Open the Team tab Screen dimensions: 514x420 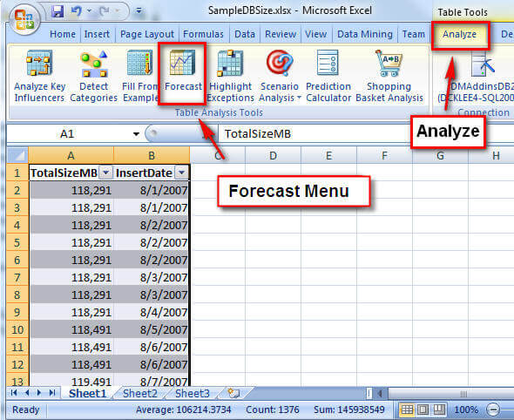(413, 34)
